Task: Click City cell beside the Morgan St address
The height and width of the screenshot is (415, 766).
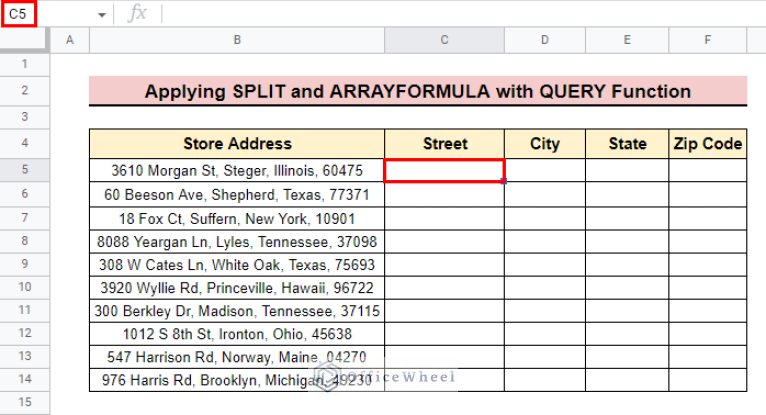Action: pos(545,170)
